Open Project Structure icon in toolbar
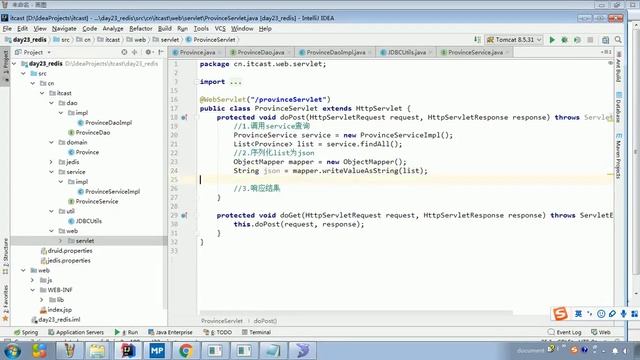This screenshot has width=640, height=360. pyautogui.click(x=605, y=40)
